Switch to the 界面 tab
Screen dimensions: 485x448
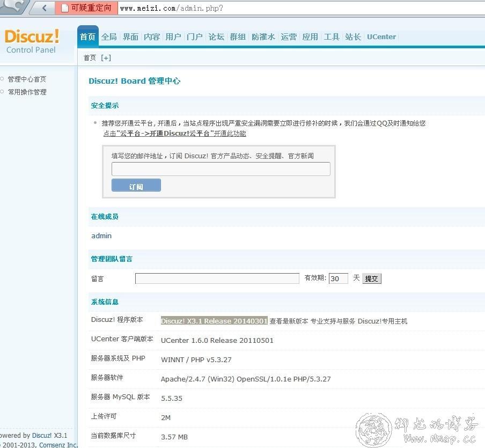point(130,37)
